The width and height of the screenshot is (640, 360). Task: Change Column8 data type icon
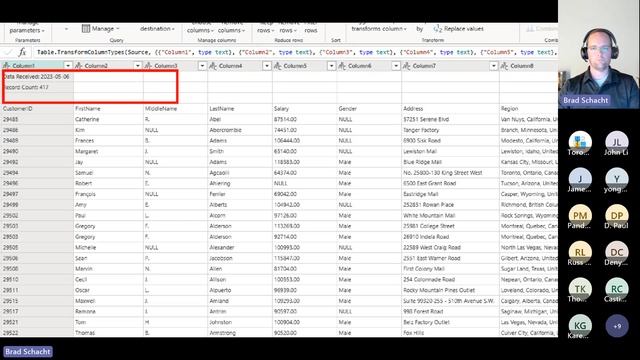(x=504, y=66)
